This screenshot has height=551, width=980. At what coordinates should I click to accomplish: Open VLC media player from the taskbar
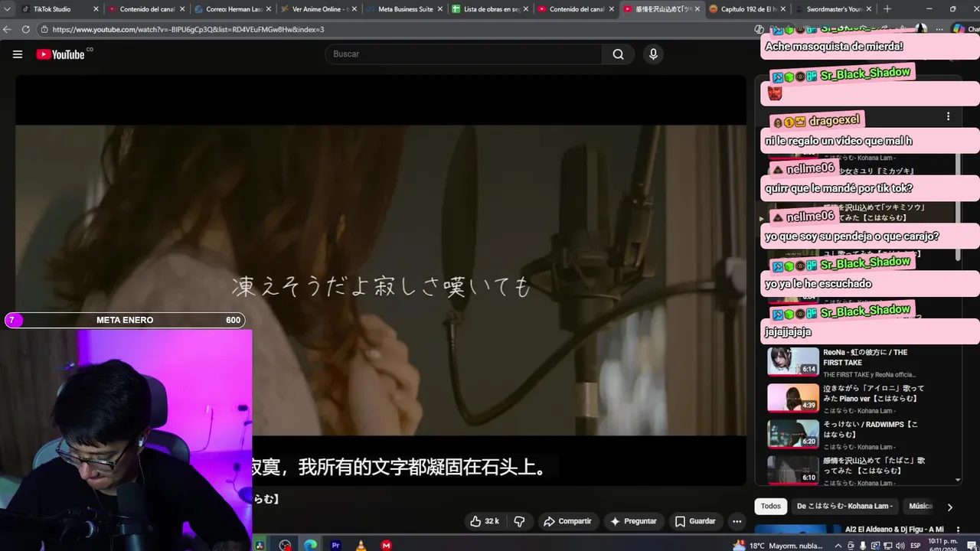[x=361, y=545]
